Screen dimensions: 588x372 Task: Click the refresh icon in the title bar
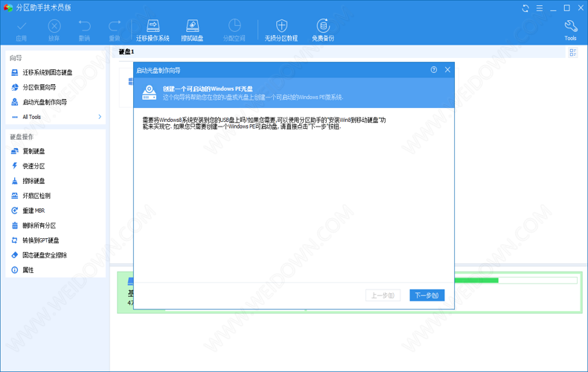pos(525,7)
